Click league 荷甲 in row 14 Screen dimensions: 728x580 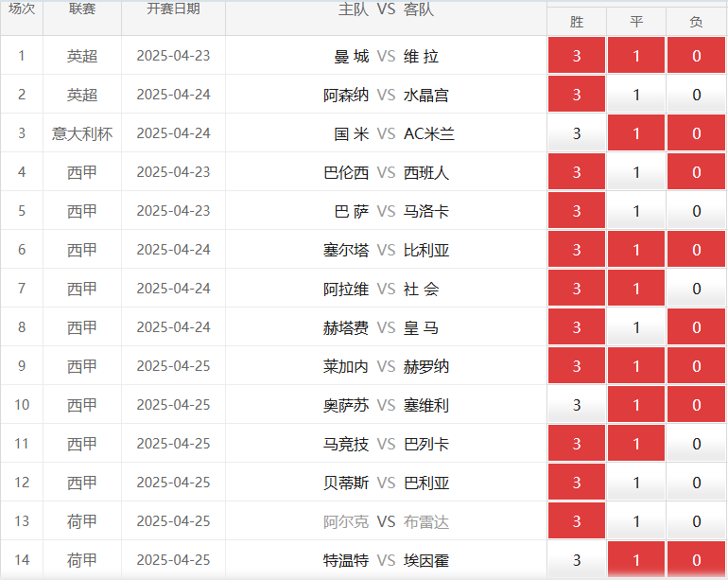pyautogui.click(x=82, y=560)
